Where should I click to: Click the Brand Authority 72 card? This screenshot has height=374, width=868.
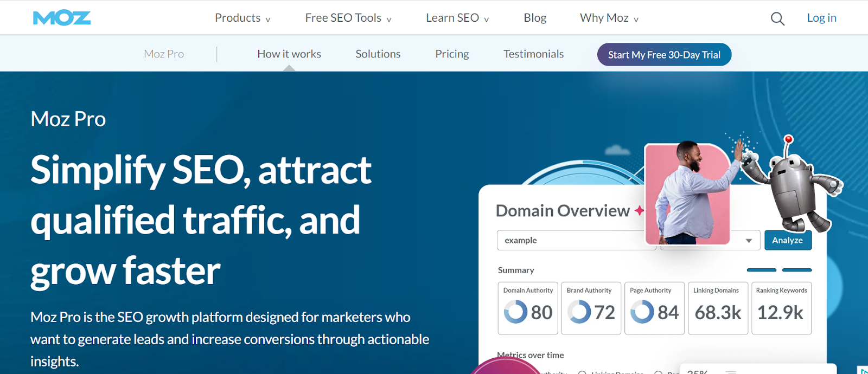click(591, 308)
